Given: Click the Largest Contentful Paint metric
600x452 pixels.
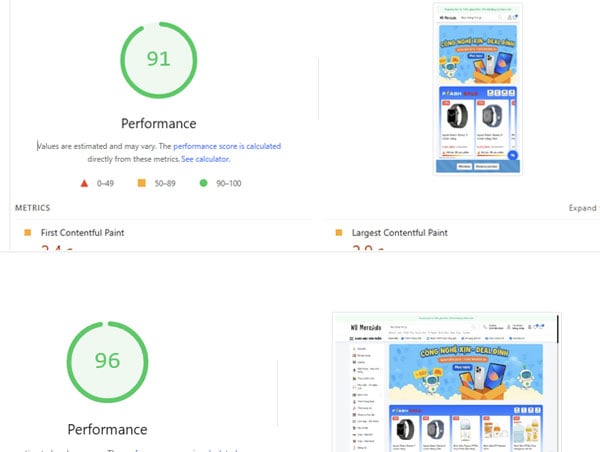Looking at the screenshot, I should click(399, 233).
